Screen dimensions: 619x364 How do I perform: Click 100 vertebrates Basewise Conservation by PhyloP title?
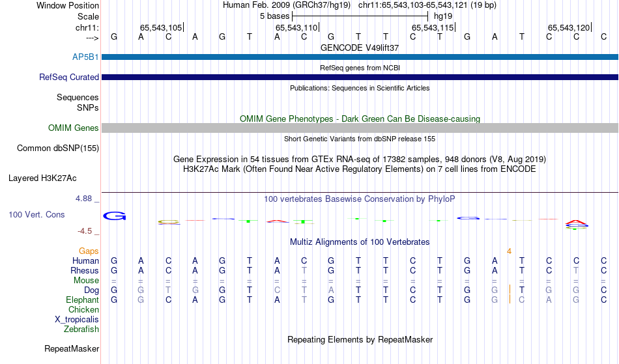pyautogui.click(x=360, y=199)
